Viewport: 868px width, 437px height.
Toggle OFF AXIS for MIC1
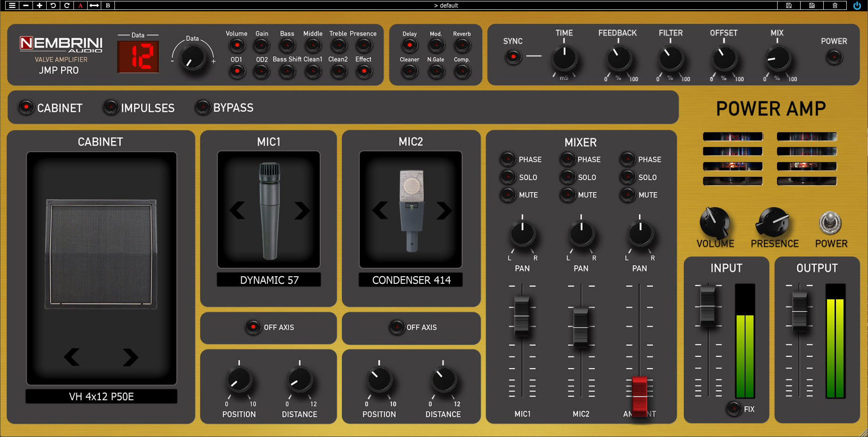click(x=252, y=327)
